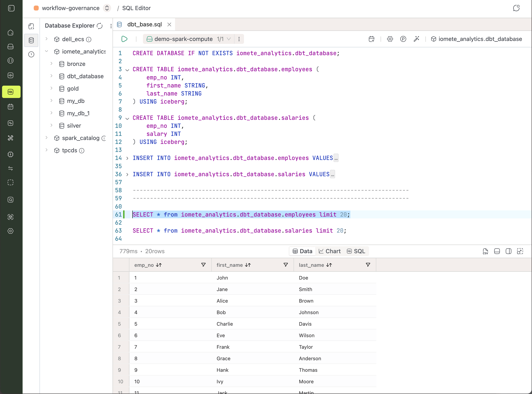Open the query history clock icon
The width and height of the screenshot is (532, 394).
click(31, 54)
